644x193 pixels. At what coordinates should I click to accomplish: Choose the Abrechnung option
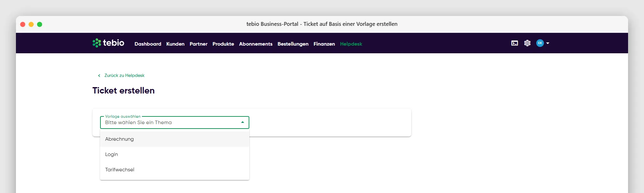coord(175,139)
